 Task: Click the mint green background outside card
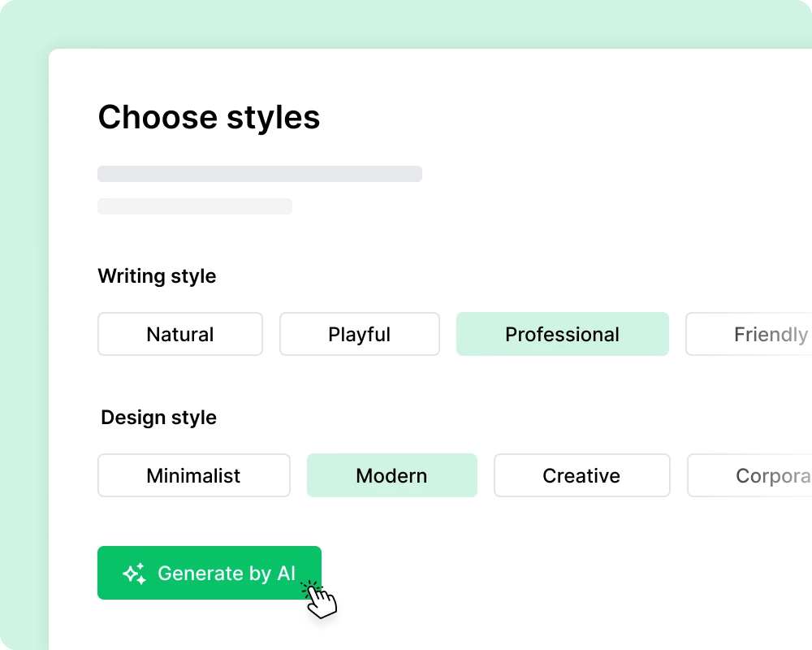(23, 325)
